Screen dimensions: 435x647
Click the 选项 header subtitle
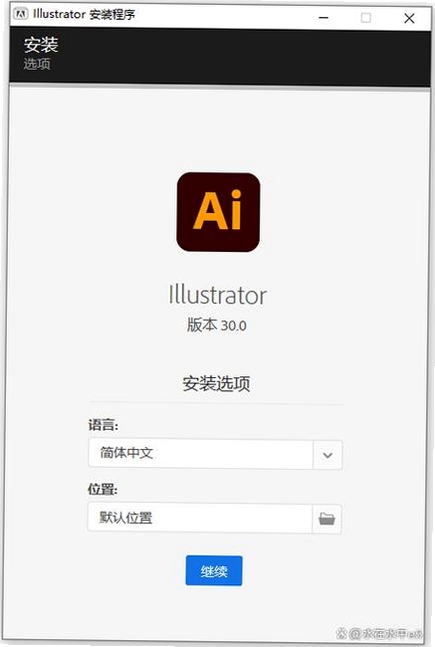(x=37, y=64)
